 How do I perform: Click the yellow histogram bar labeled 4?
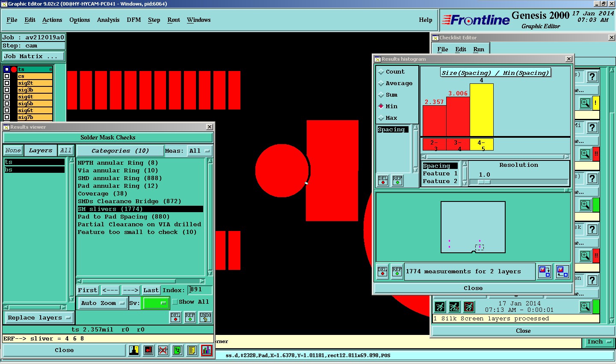[x=482, y=110]
